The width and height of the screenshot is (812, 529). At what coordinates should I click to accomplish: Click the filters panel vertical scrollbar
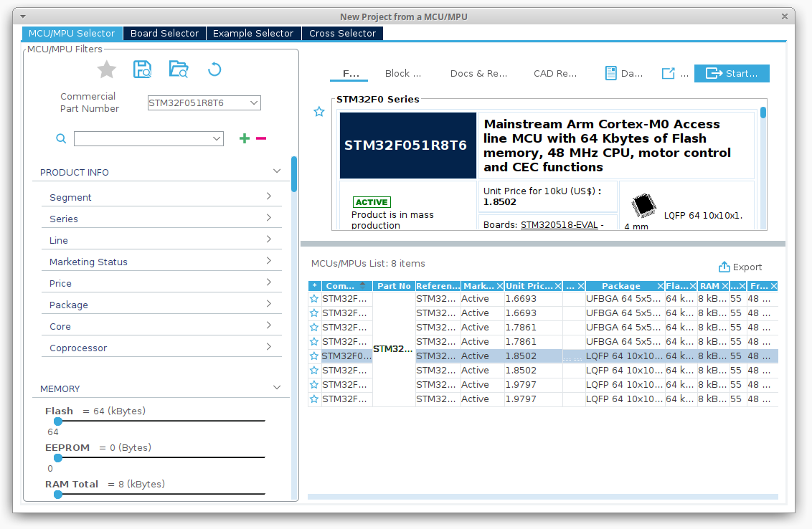[x=294, y=174]
